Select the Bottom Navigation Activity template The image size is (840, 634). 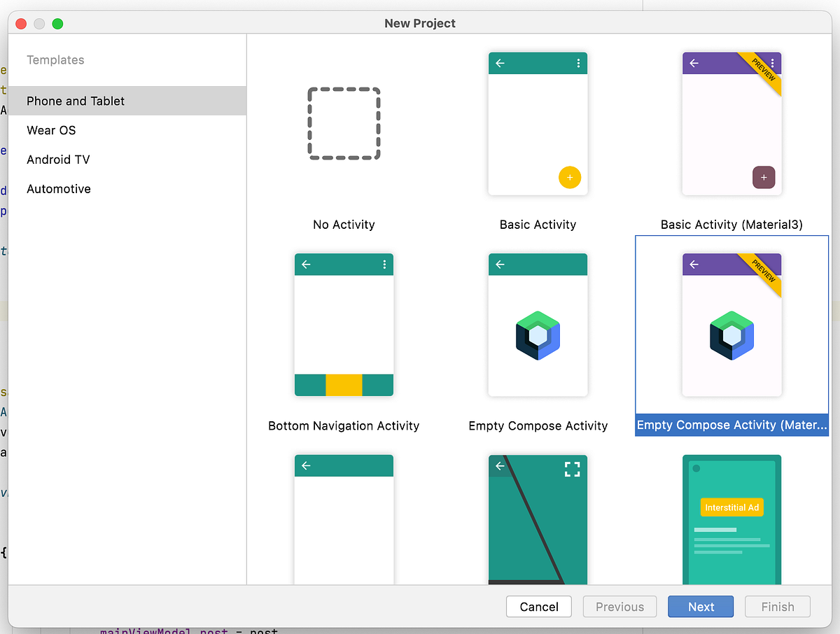344,324
